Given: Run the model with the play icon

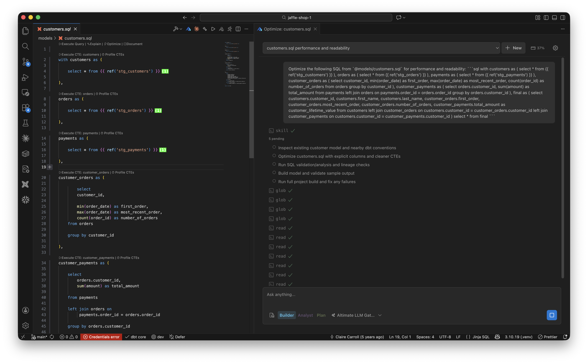Looking at the screenshot, I should (213, 29).
